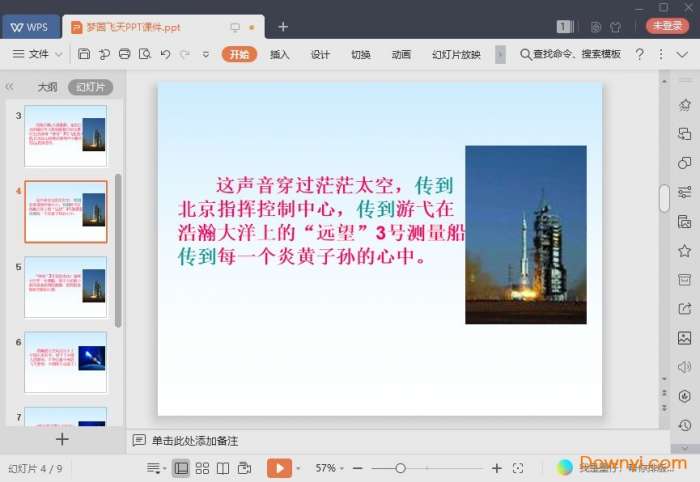The width and height of the screenshot is (700, 482).
Task: Click the zoom slider handle
Action: pos(400,468)
